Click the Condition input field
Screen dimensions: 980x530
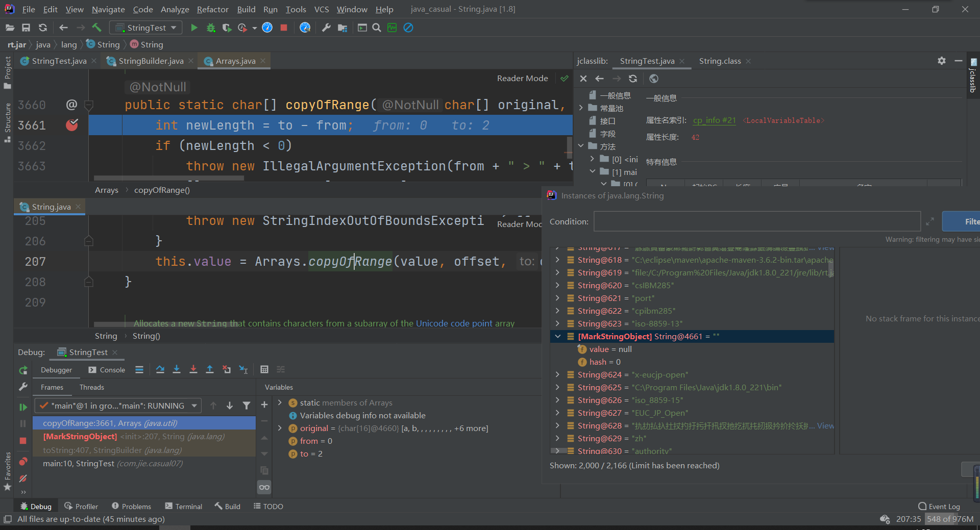coord(757,221)
